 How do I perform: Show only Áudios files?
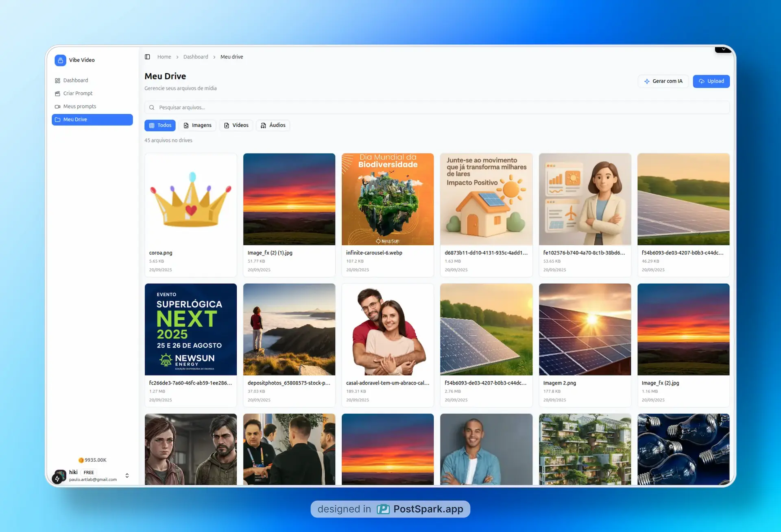273,125
